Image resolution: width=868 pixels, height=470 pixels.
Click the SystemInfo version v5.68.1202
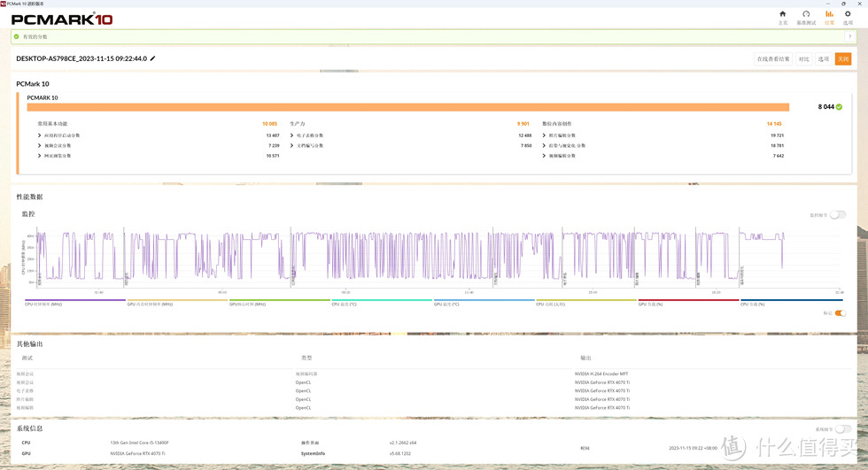pyautogui.click(x=400, y=453)
